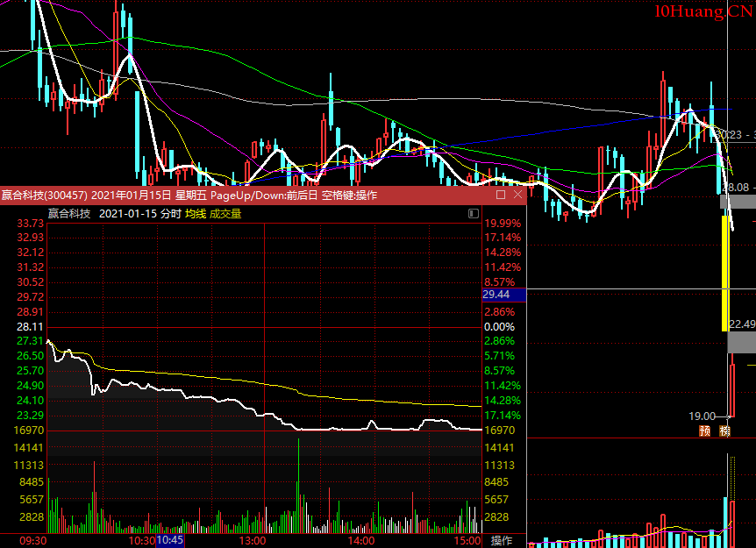The width and height of the screenshot is (756, 548).
Task: Click the 操作 button at bottom right of popup
Action: click(x=502, y=540)
